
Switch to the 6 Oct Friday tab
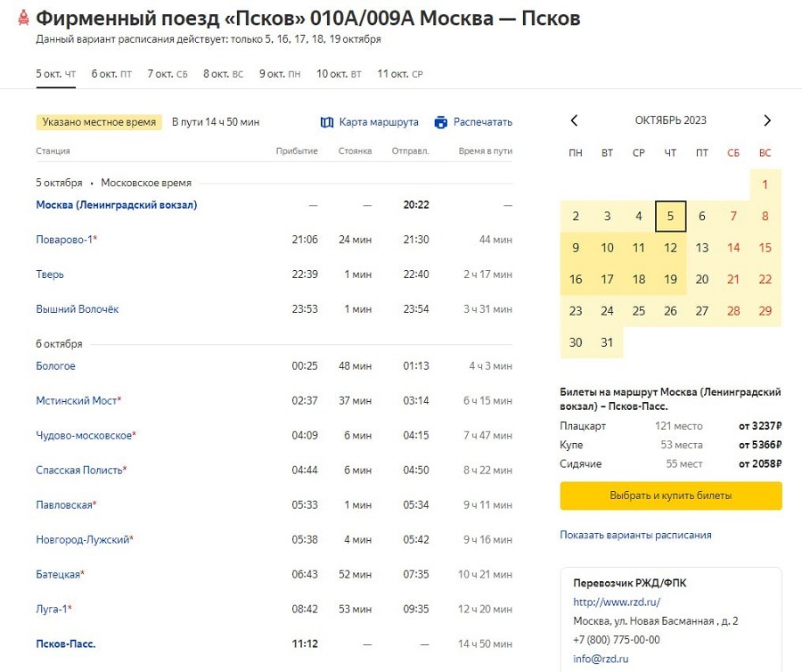[111, 74]
